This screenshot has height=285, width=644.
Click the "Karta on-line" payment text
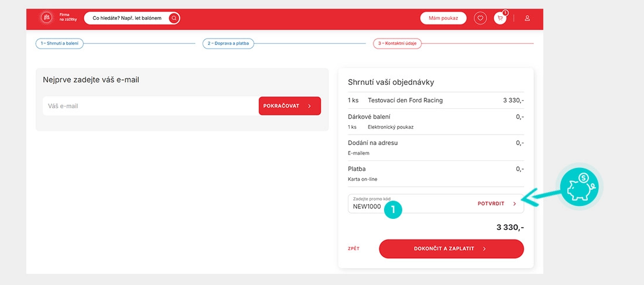coord(362,179)
